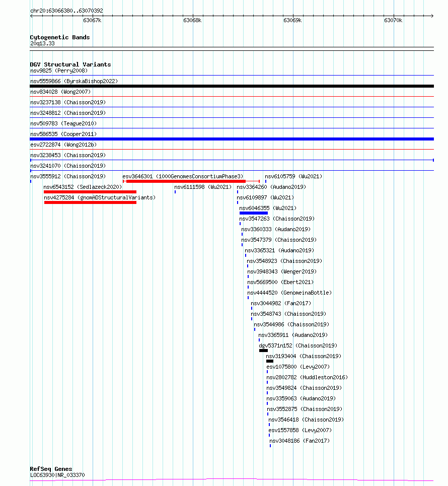Open LOC63930|NR_033370 RefSeq gene label
Image resolution: width=448 pixels, height=486 pixels.
[x=57, y=475]
